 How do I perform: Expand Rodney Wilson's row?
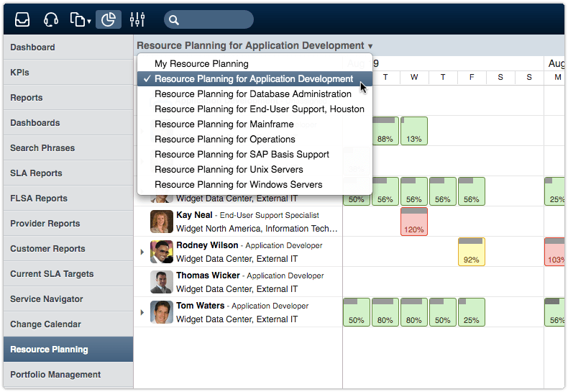[142, 252]
